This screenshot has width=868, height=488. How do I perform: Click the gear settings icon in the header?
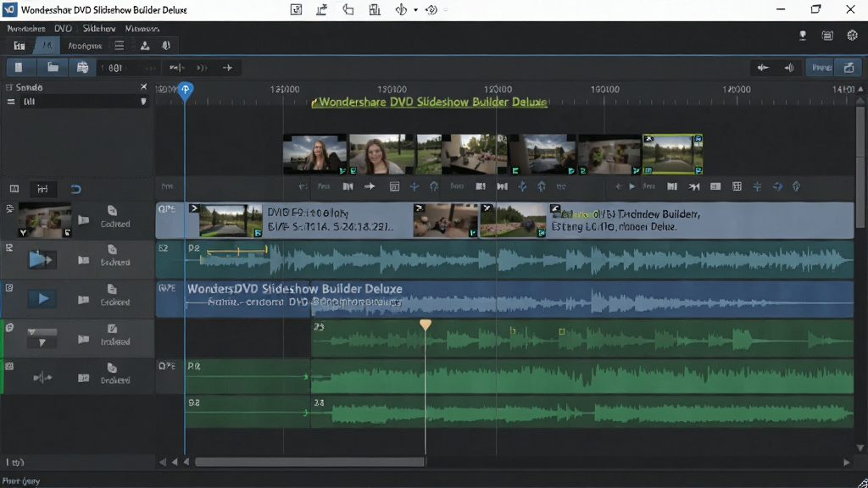tap(853, 36)
